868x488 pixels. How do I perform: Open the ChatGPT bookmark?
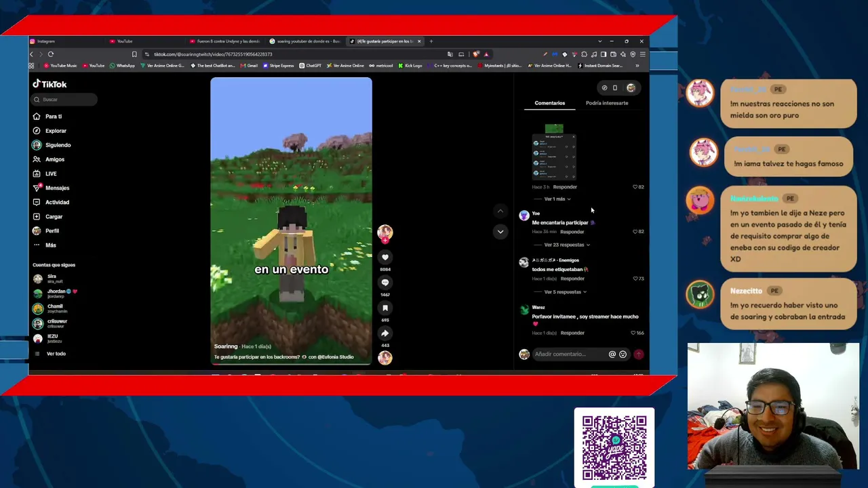(311, 66)
